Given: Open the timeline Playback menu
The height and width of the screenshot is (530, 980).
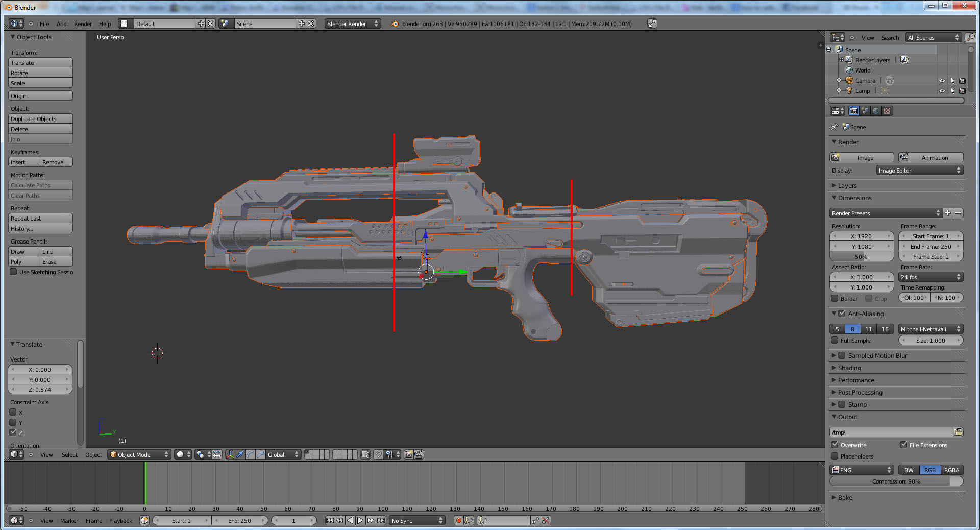Looking at the screenshot, I should click(120, 520).
